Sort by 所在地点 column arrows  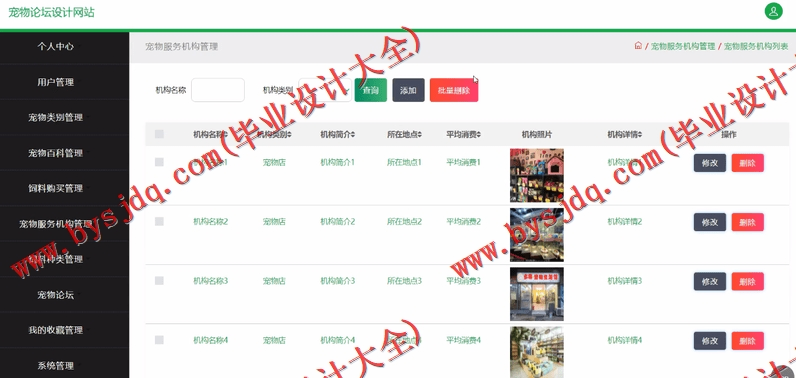420,134
